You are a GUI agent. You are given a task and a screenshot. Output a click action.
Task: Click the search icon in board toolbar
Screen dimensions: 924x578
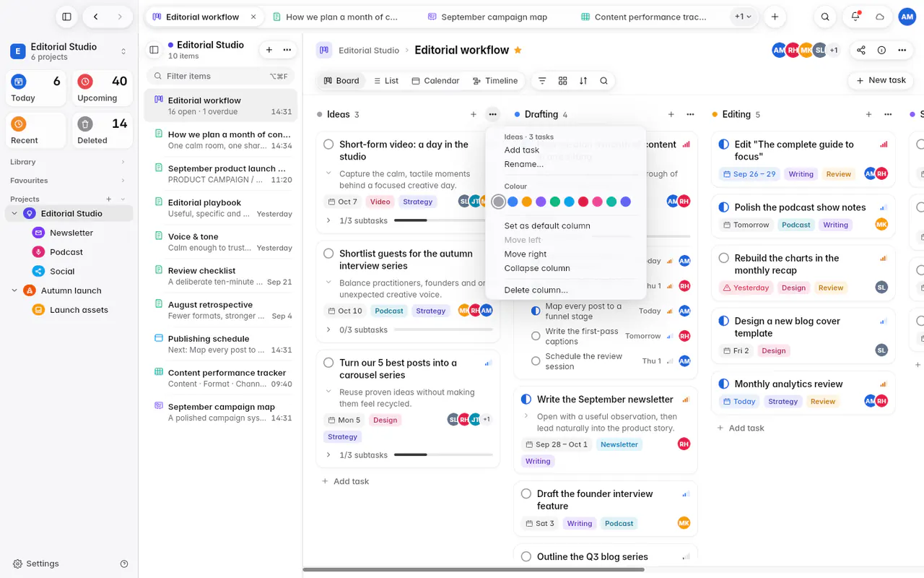coord(603,81)
